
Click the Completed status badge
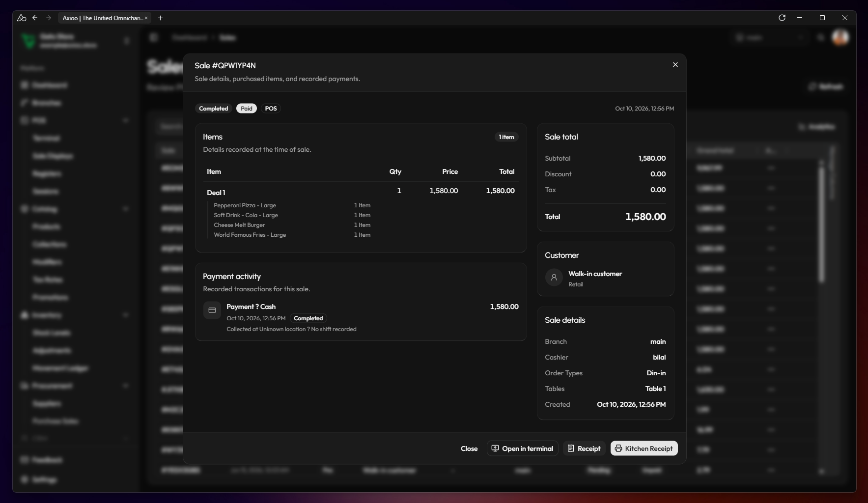(x=213, y=109)
